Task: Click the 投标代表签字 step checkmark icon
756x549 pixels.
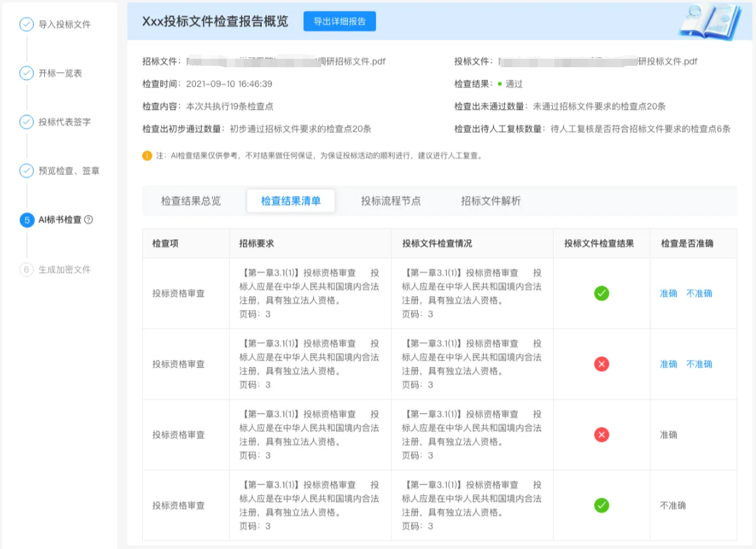Action: 27,122
